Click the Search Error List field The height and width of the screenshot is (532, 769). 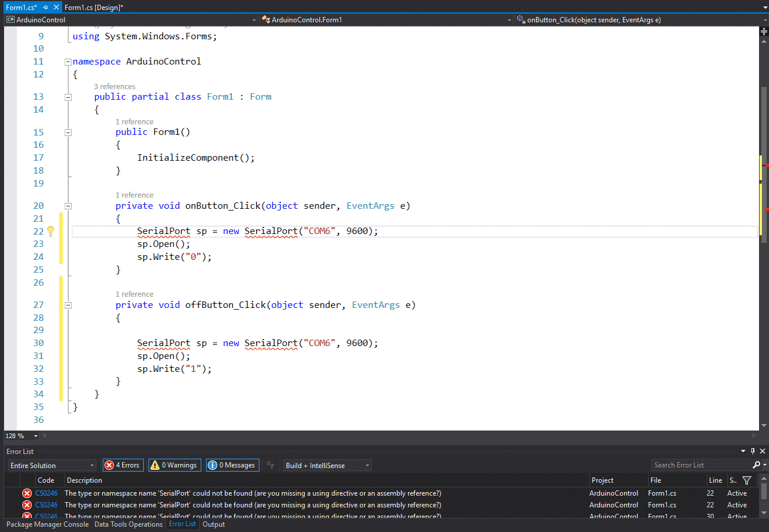coord(693,465)
